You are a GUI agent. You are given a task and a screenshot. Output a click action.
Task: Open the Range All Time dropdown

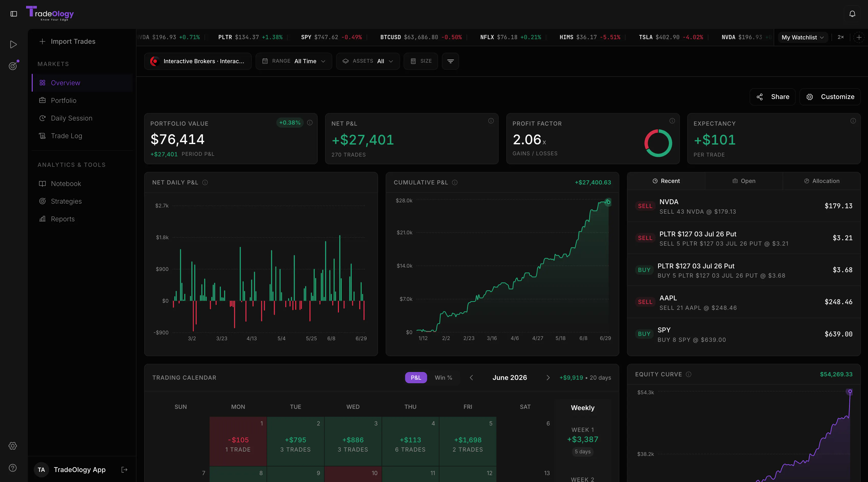coord(294,61)
